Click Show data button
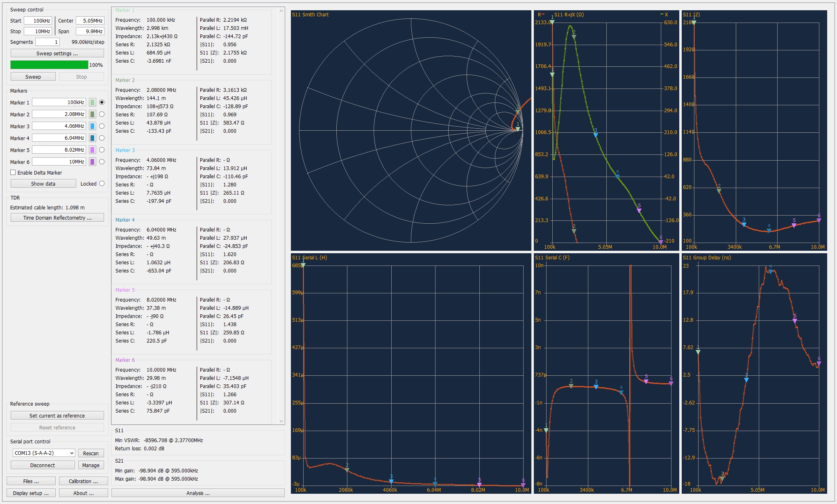Viewport: 837px width, 504px height. [43, 184]
